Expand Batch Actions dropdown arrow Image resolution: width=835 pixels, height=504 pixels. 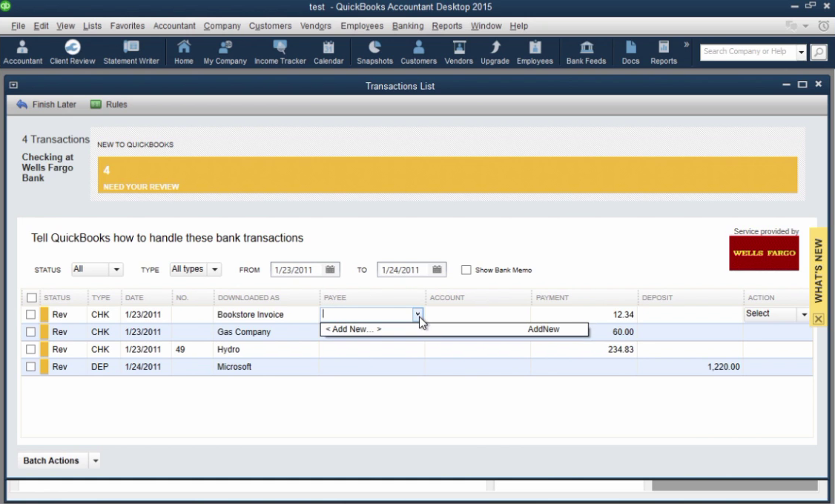[x=96, y=460]
